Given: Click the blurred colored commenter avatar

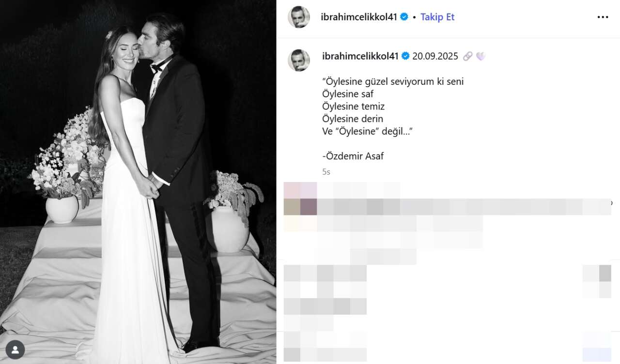Looking at the screenshot, I should pos(300,198).
